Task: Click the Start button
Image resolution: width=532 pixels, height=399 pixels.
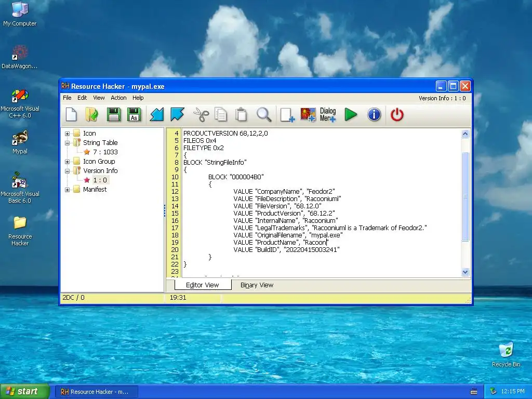Action: [24, 391]
